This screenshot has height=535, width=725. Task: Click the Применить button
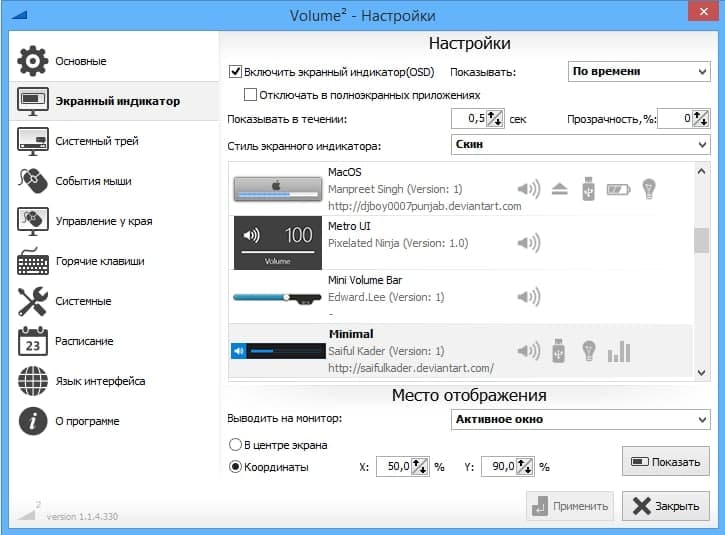570,506
